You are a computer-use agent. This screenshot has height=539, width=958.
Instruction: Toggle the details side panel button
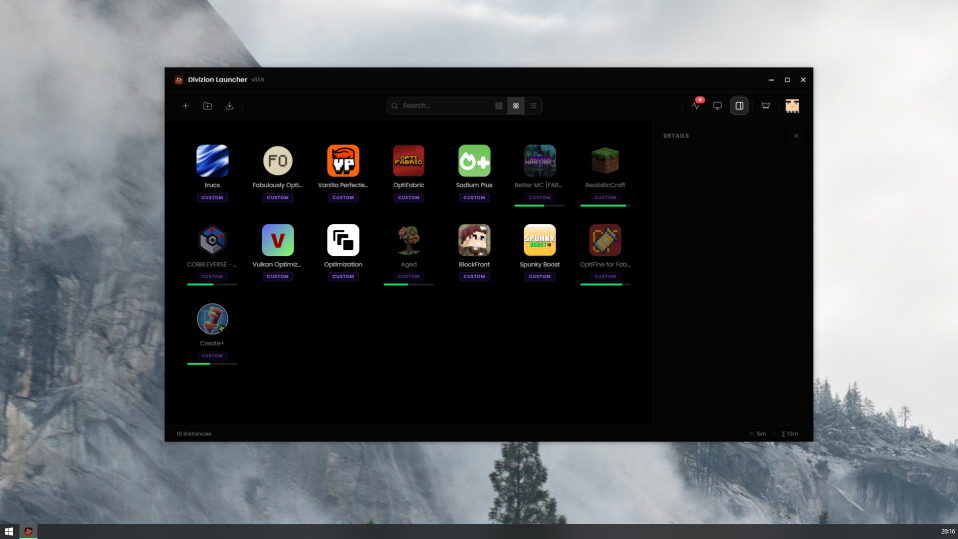tap(739, 106)
